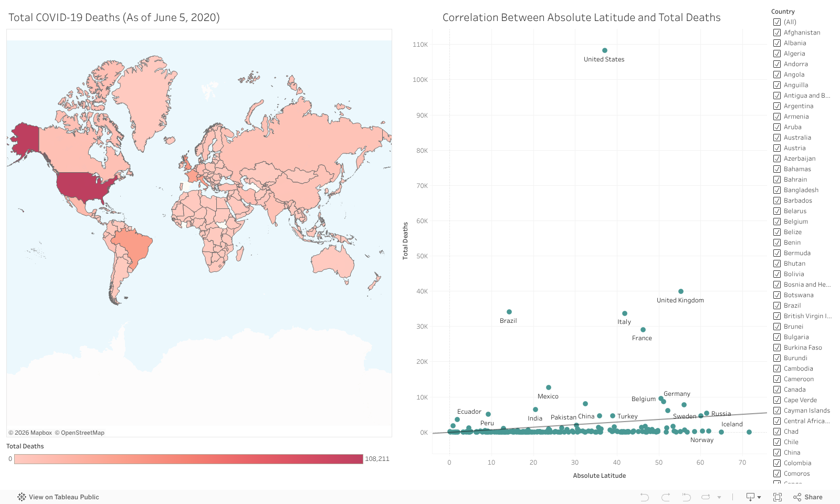
Task: Open the OpenStreetMap attribution link
Action: [82, 433]
